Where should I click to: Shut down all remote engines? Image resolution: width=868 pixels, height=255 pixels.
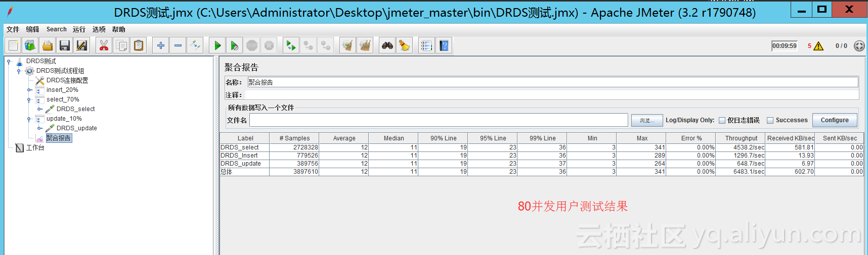326,46
